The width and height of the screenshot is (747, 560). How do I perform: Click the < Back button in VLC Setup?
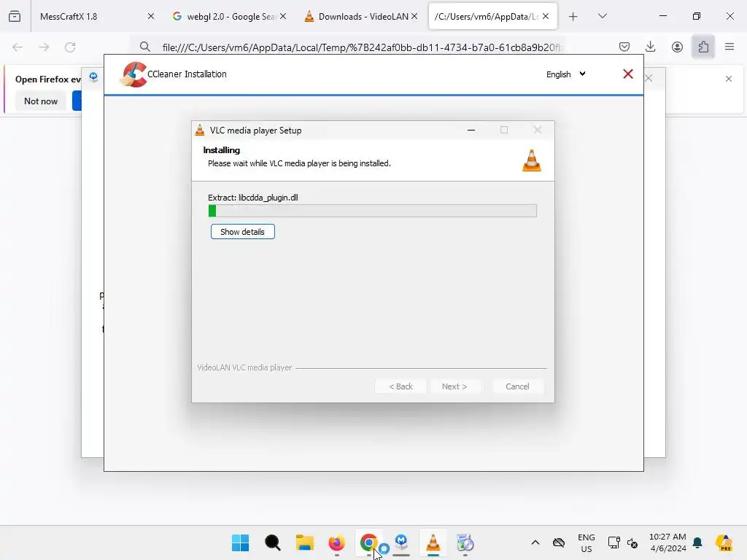(400, 386)
